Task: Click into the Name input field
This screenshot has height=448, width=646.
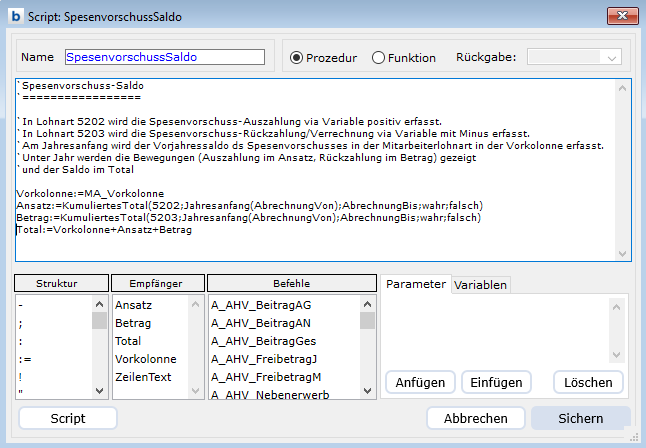Action: [164, 58]
